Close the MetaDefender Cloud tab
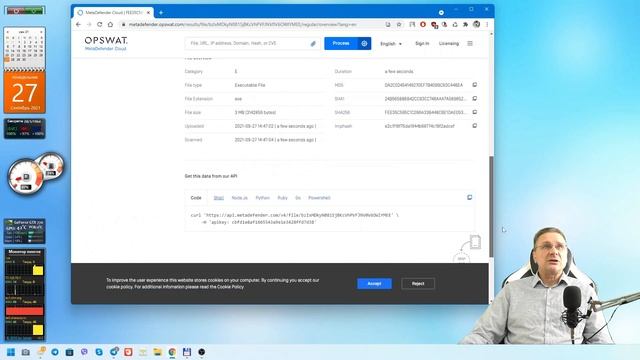Viewport: 640px width, 360px height. 148,13
